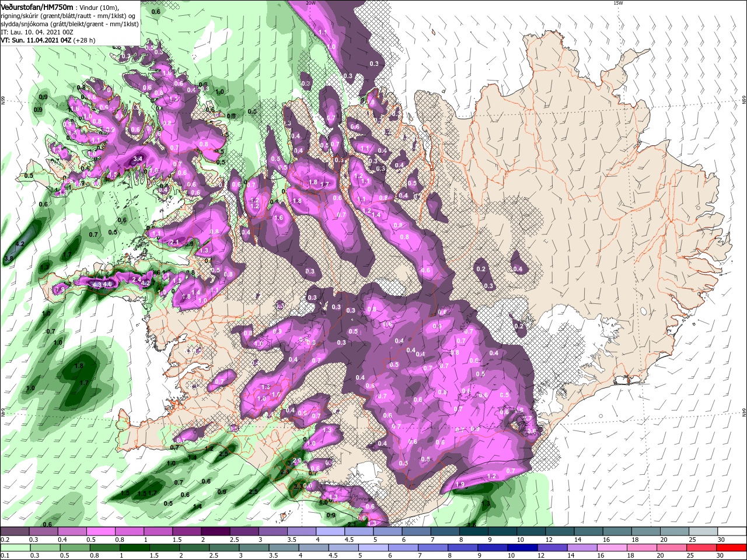Select the 1–1.5 dark green rain swatch

tap(134, 548)
